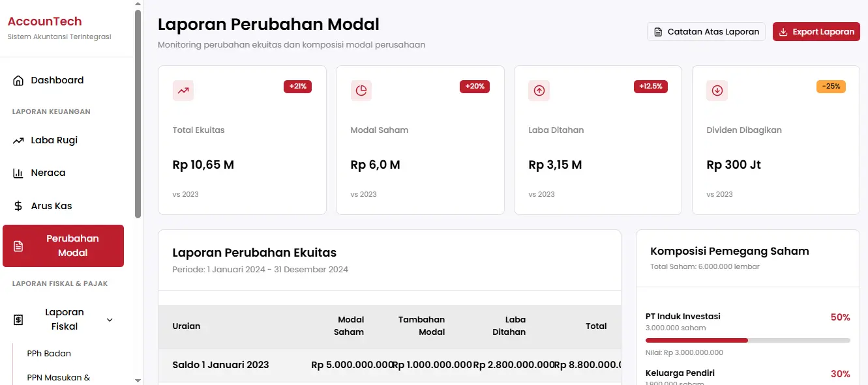Click the +21% badge on Total Ekuitas

[x=297, y=86]
